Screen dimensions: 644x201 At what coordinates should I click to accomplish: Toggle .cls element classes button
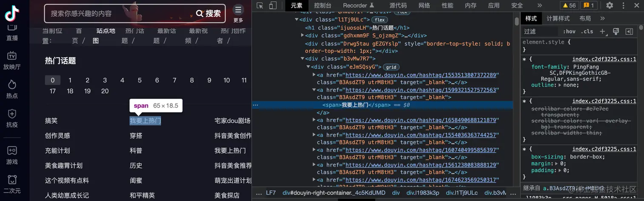pyautogui.click(x=587, y=31)
